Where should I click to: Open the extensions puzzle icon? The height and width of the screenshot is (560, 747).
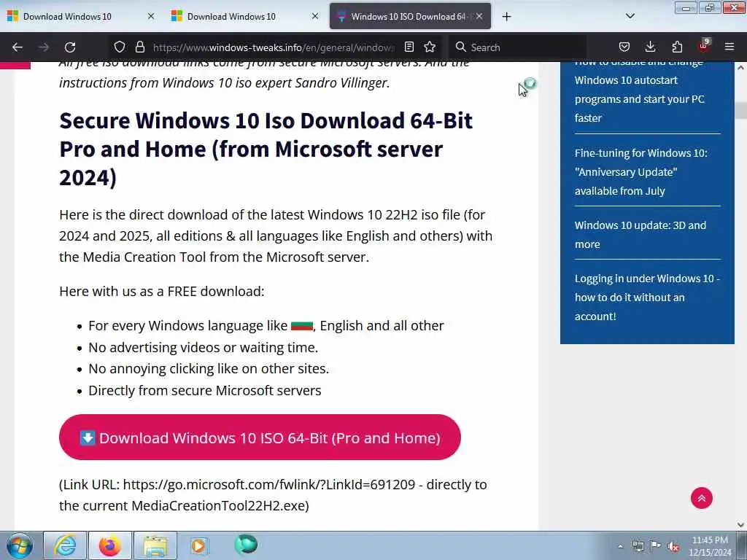coord(677,47)
